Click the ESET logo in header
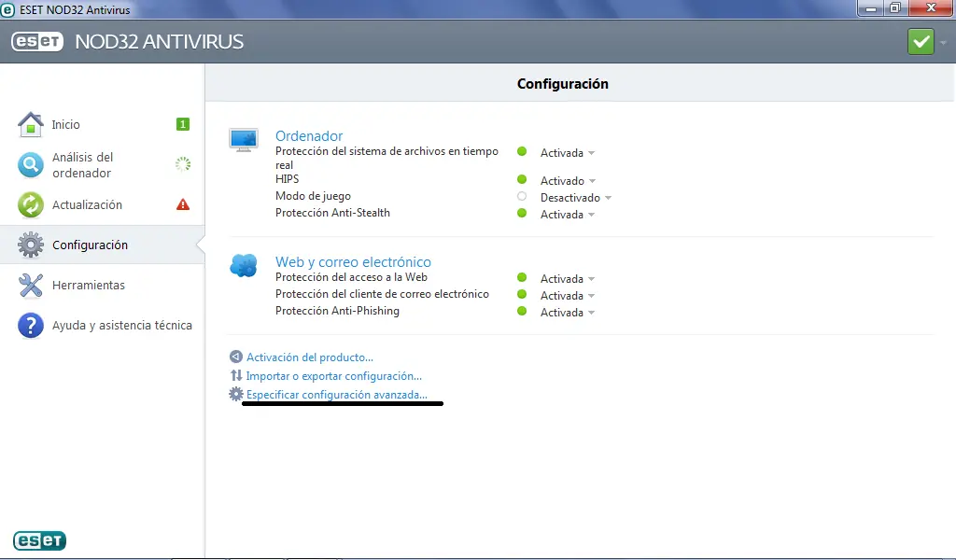Image resolution: width=956 pixels, height=560 pixels. [x=37, y=41]
